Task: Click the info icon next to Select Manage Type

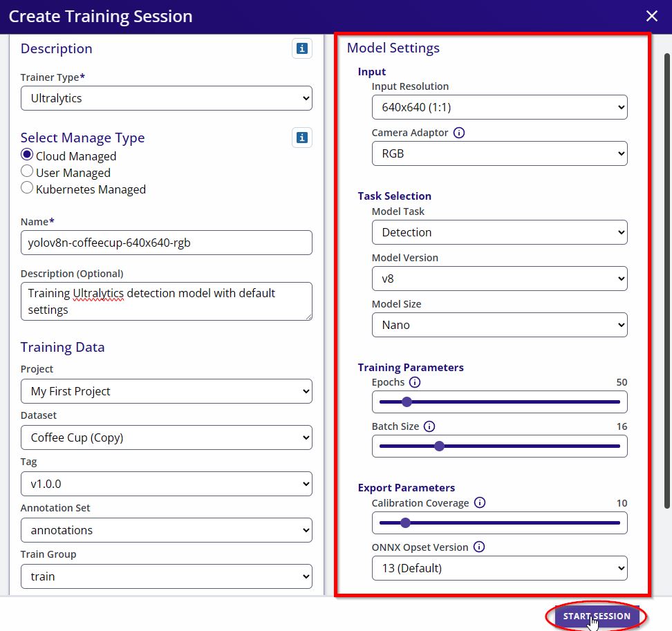Action: [x=301, y=138]
